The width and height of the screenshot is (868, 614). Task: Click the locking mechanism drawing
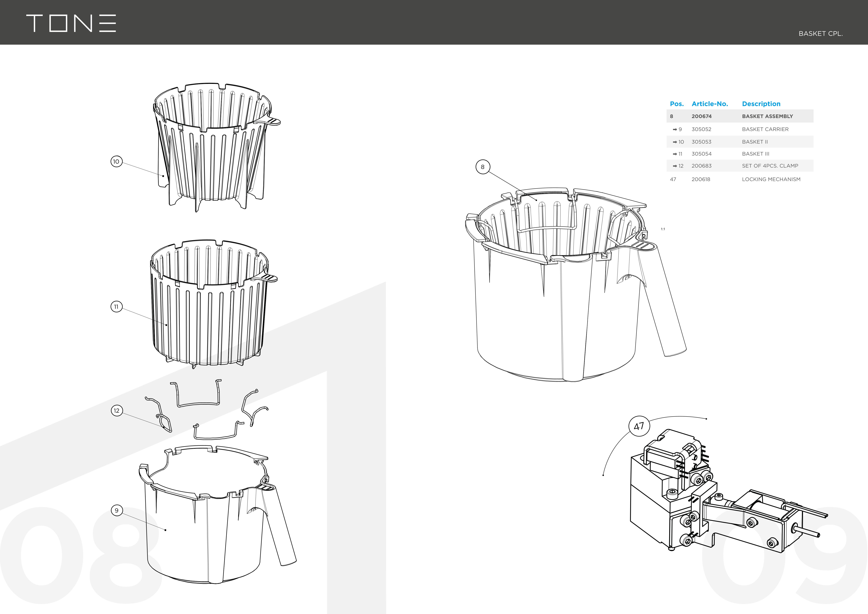pos(726,492)
